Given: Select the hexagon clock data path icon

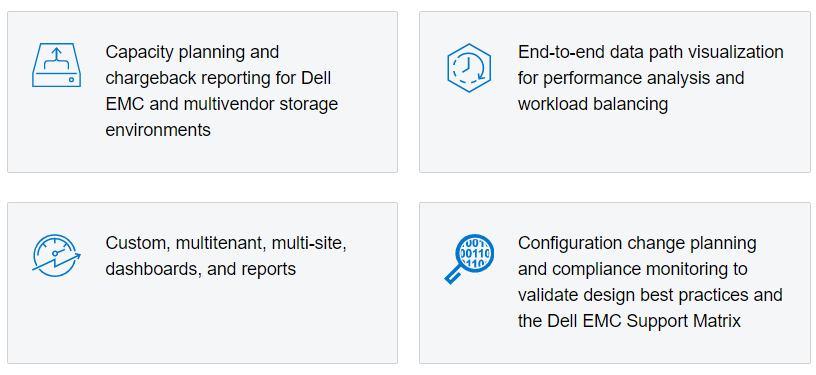Looking at the screenshot, I should coord(469,68).
